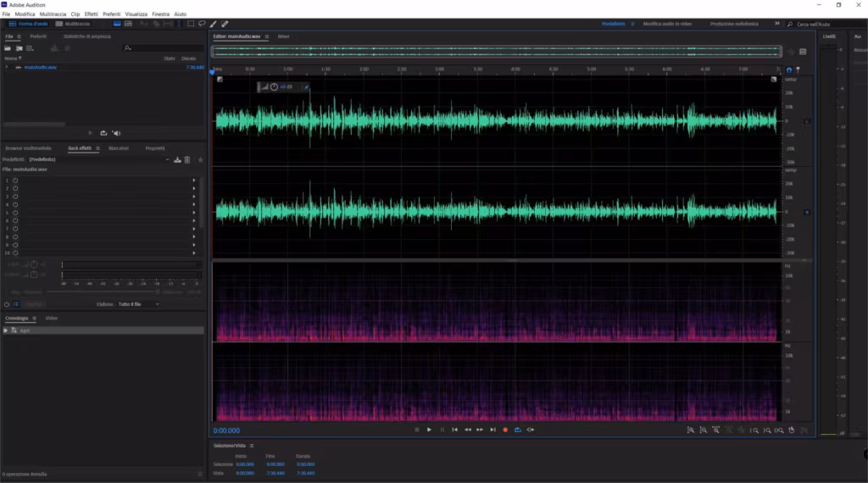Click the zoom navigator overview bar

coord(497,52)
